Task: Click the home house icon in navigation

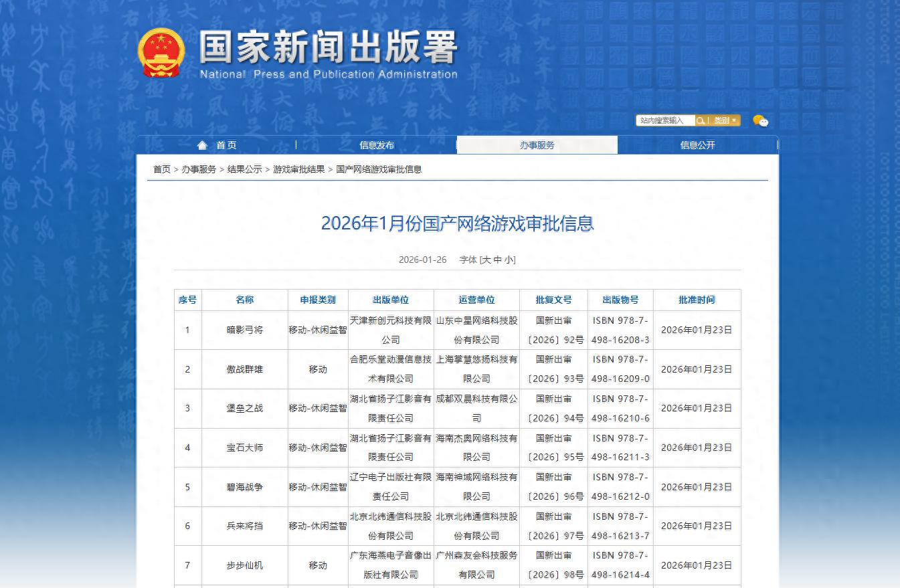Action: [x=203, y=144]
